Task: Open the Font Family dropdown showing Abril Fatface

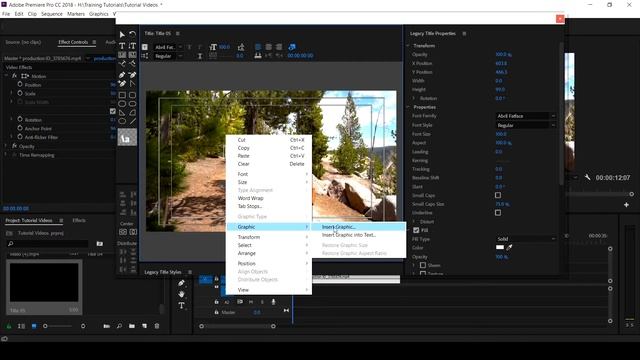Action: [526, 116]
